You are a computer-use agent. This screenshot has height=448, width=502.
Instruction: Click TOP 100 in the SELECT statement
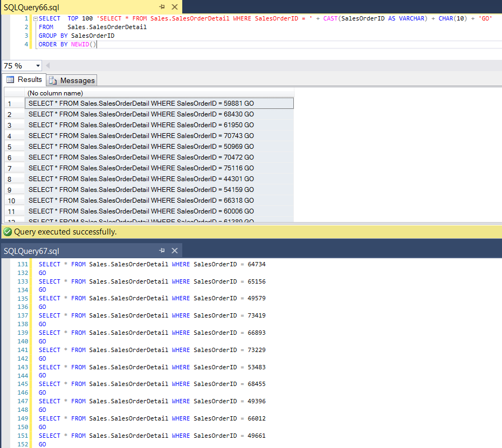click(x=80, y=18)
